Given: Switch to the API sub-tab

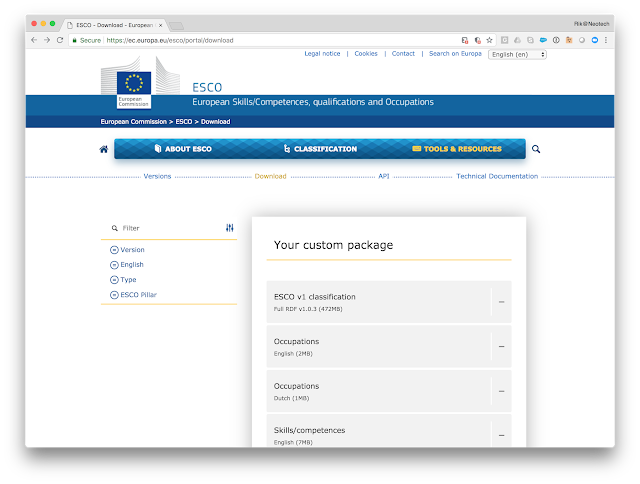Looking at the screenshot, I should (x=384, y=176).
